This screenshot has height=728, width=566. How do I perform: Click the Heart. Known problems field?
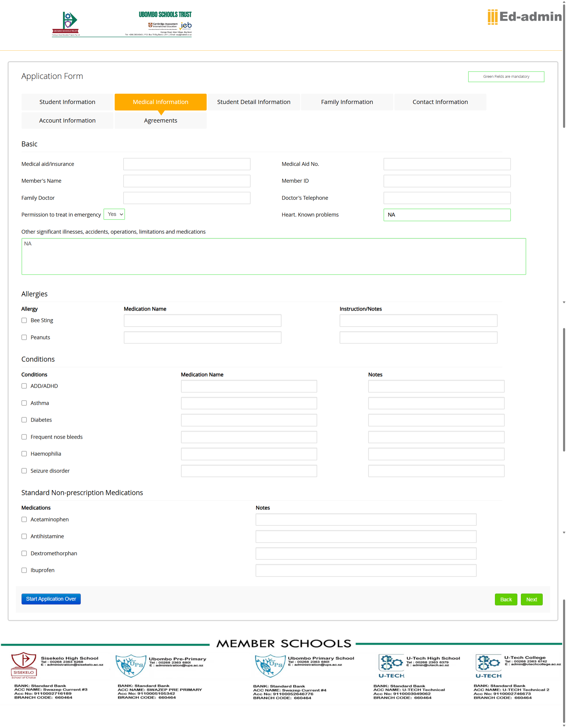pos(447,215)
